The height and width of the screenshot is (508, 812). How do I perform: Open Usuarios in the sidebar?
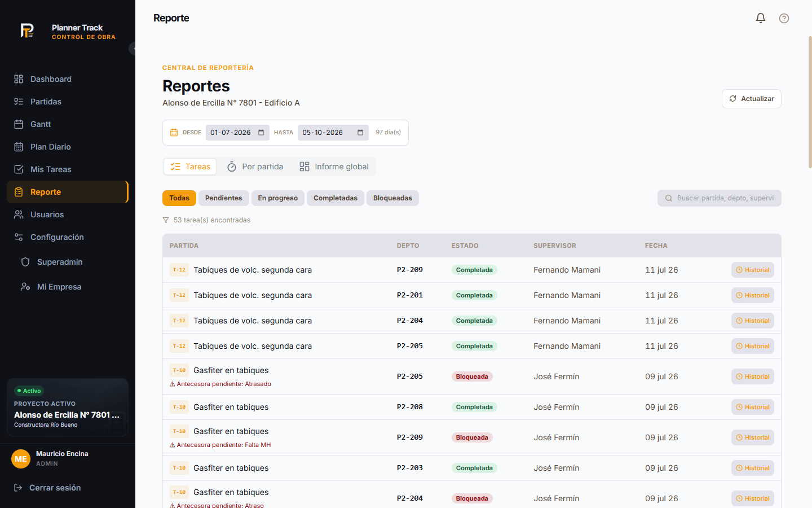(68, 214)
